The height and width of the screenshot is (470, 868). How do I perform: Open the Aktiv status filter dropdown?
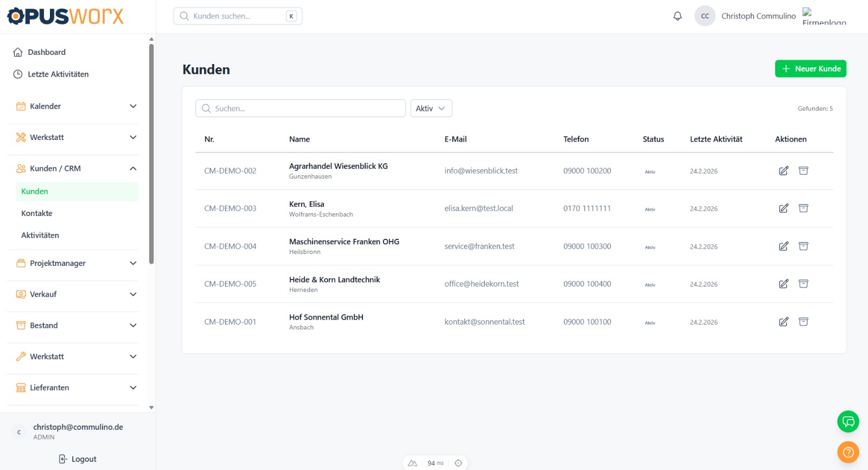click(x=431, y=109)
